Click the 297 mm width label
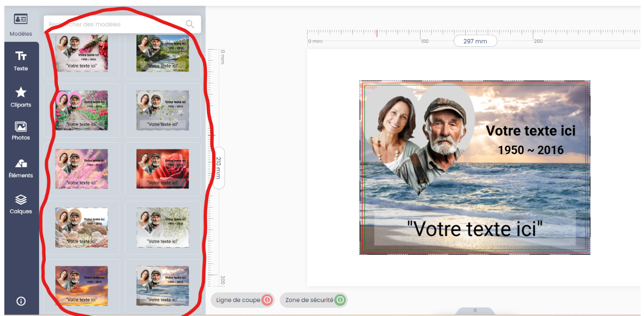This screenshot has height=316, width=644. click(475, 41)
